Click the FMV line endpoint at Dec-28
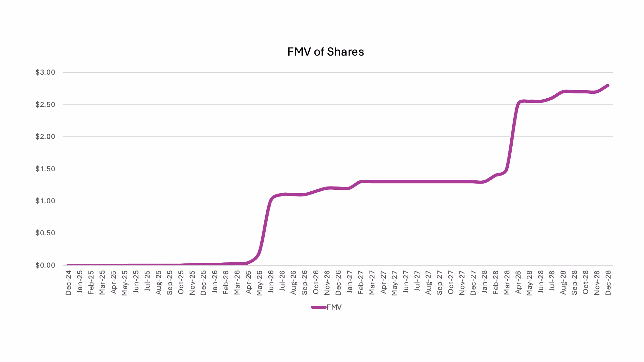 pyautogui.click(x=608, y=85)
